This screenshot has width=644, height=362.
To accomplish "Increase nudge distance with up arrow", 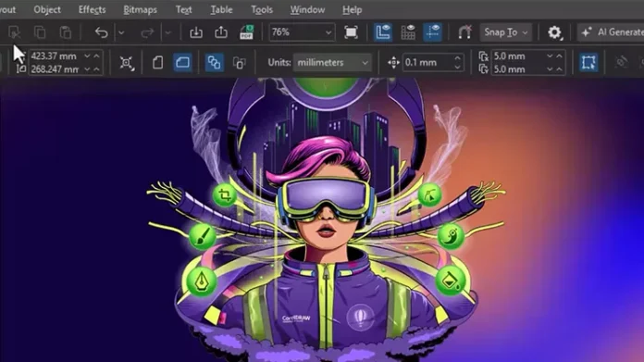I will click(457, 57).
